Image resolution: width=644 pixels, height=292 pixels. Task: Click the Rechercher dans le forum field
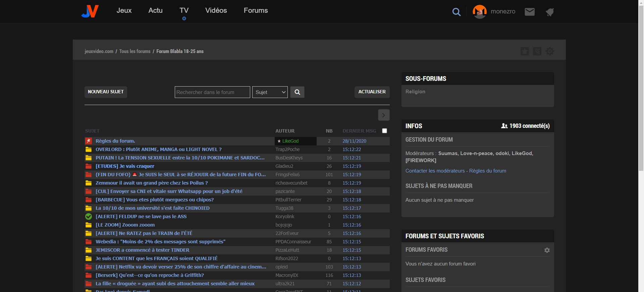pos(212,92)
